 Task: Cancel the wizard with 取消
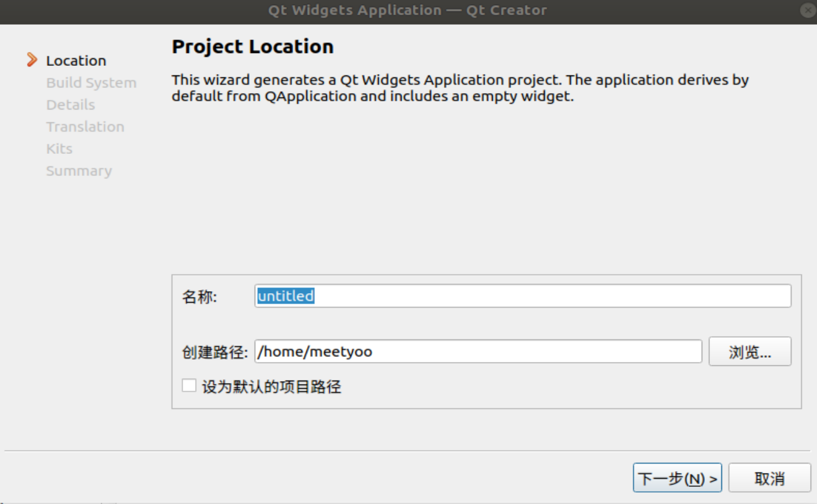pyautogui.click(x=769, y=478)
